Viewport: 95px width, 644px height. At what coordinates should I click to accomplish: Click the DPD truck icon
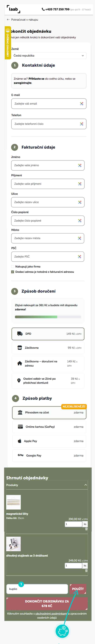click(20, 334)
